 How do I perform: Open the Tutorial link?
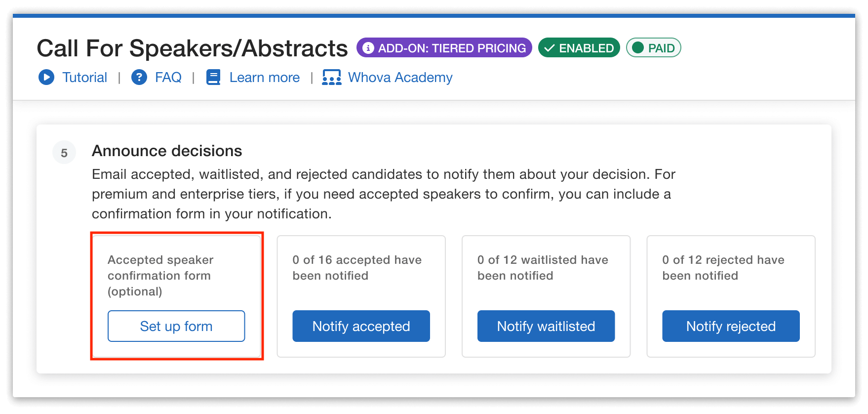pyautogui.click(x=84, y=78)
